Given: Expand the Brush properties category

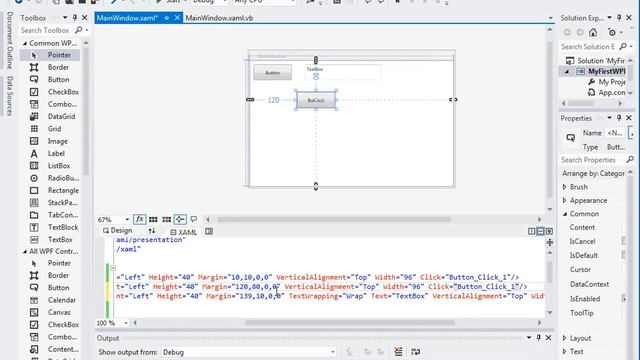Looking at the screenshot, I should (565, 187).
